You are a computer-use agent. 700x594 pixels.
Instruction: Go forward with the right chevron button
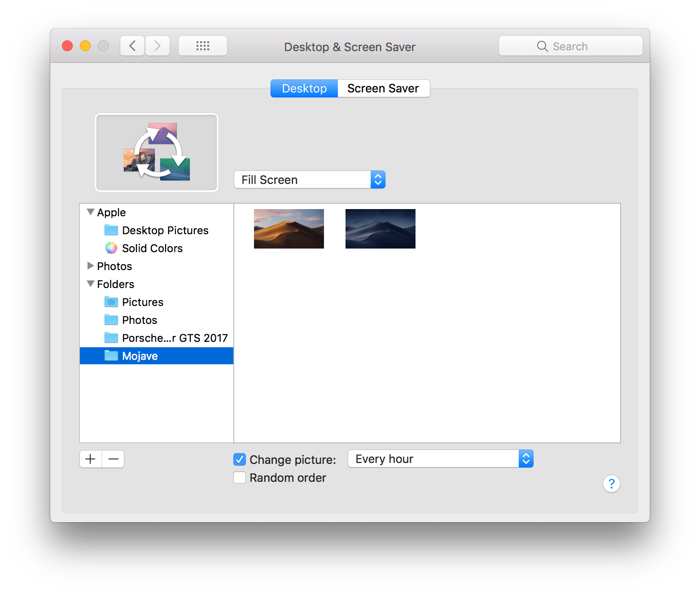(x=157, y=46)
